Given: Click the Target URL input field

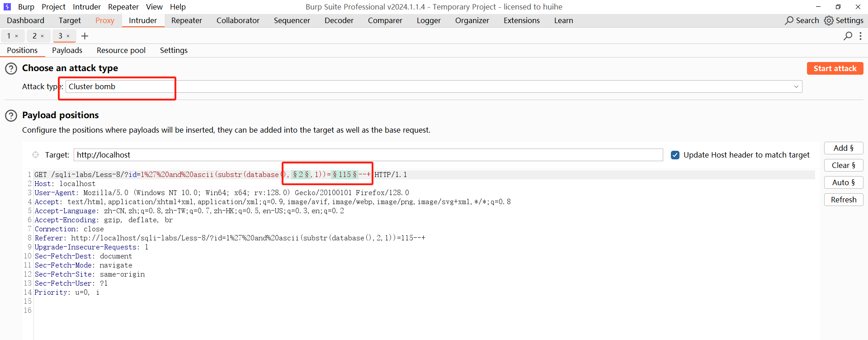Looking at the screenshot, I should (368, 155).
